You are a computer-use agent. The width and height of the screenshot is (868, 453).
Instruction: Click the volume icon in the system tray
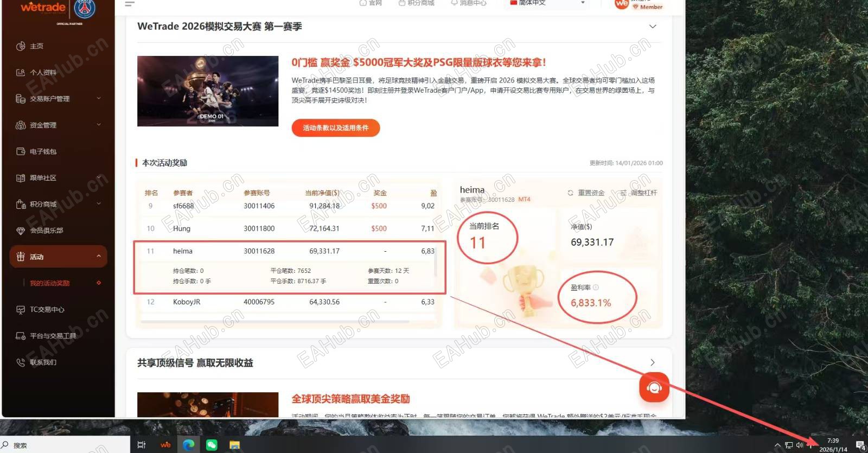click(x=800, y=445)
